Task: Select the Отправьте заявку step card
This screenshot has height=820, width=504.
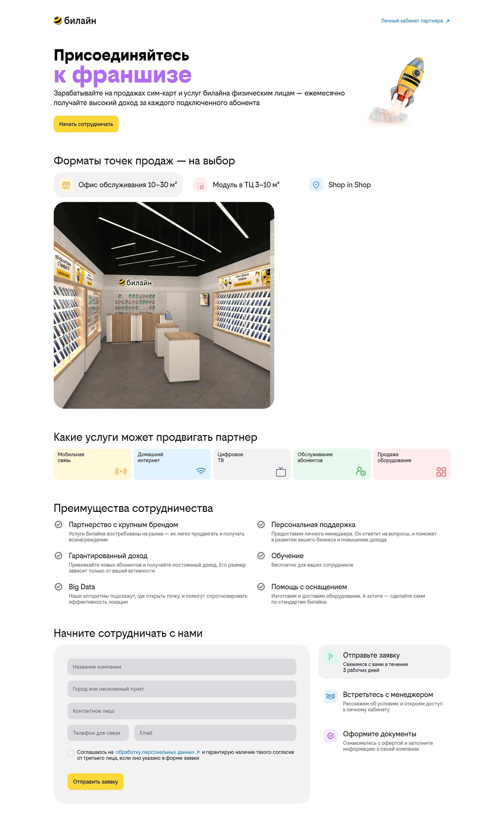Action: point(384,662)
